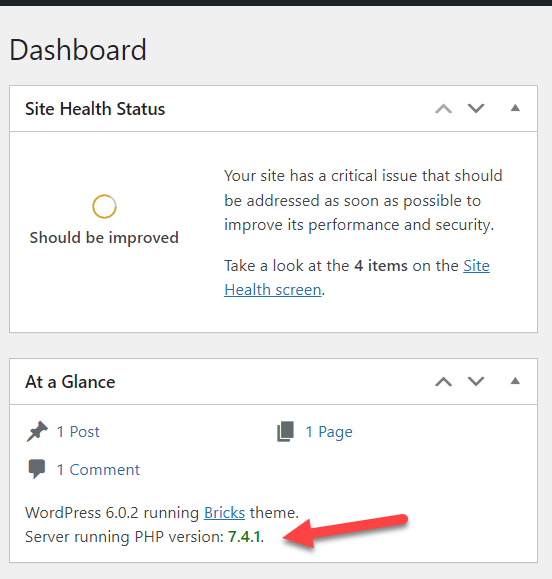Open the Site Health screen link

tap(357, 278)
